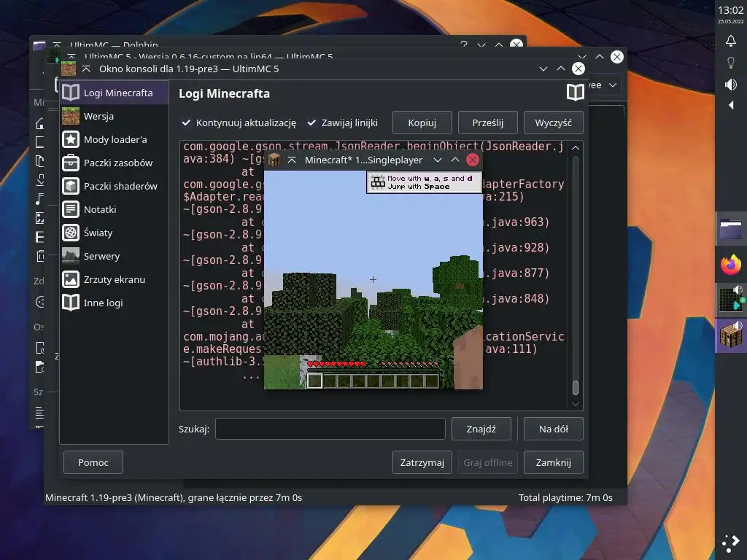Click the Znajdź search button
The width and height of the screenshot is (747, 560).
click(x=481, y=429)
